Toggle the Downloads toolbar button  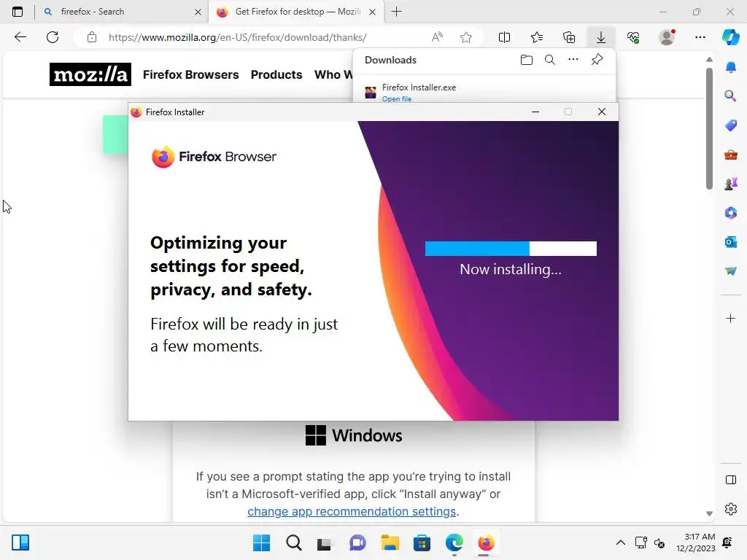point(601,37)
